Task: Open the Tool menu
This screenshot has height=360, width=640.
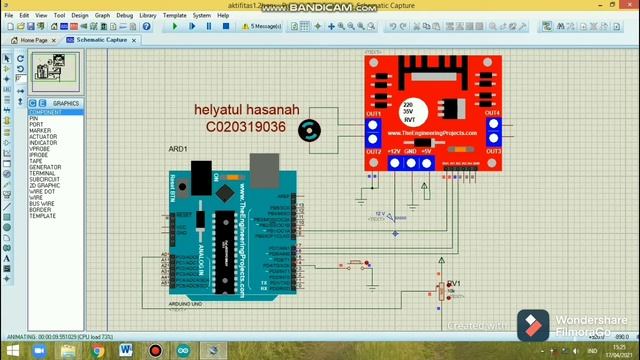Action: (60, 16)
